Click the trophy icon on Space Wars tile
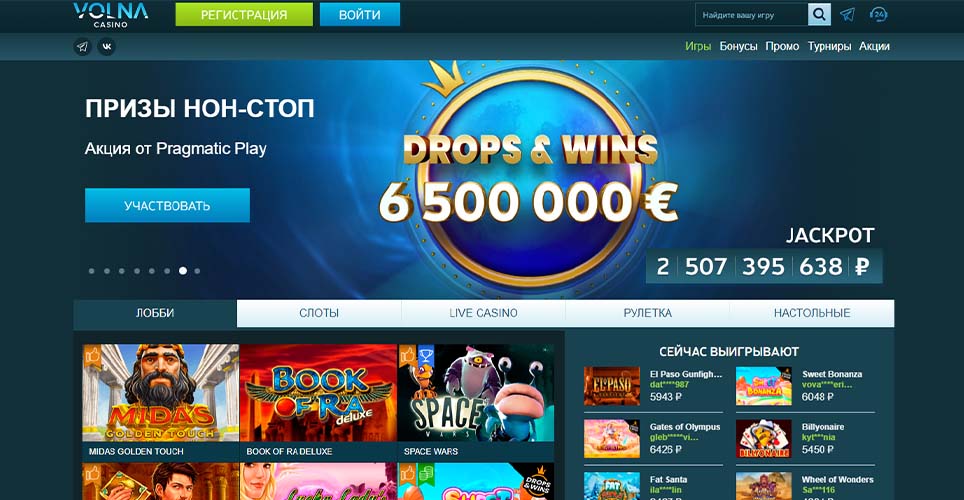 pyautogui.click(x=426, y=355)
